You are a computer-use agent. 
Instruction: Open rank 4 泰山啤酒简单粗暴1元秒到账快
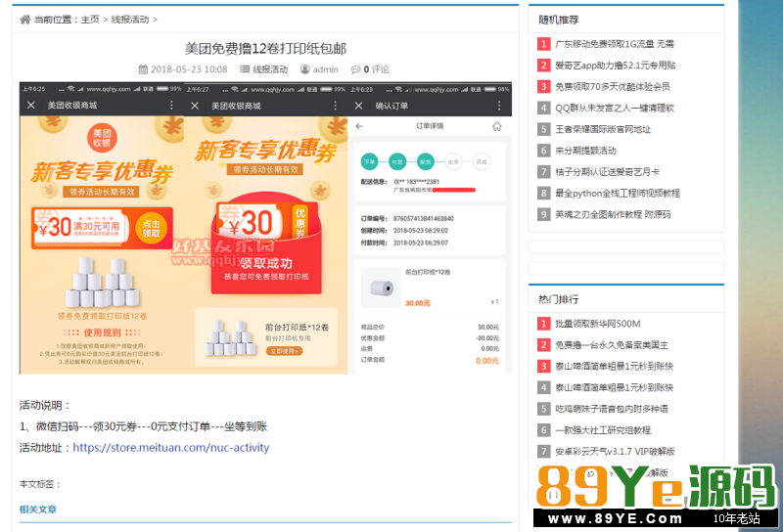615,387
